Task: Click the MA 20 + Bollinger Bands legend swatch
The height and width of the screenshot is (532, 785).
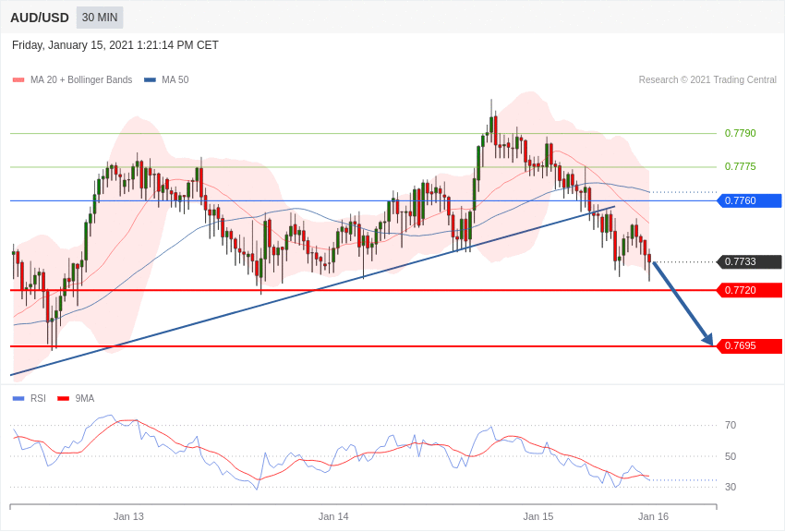Action: pyautogui.click(x=18, y=80)
